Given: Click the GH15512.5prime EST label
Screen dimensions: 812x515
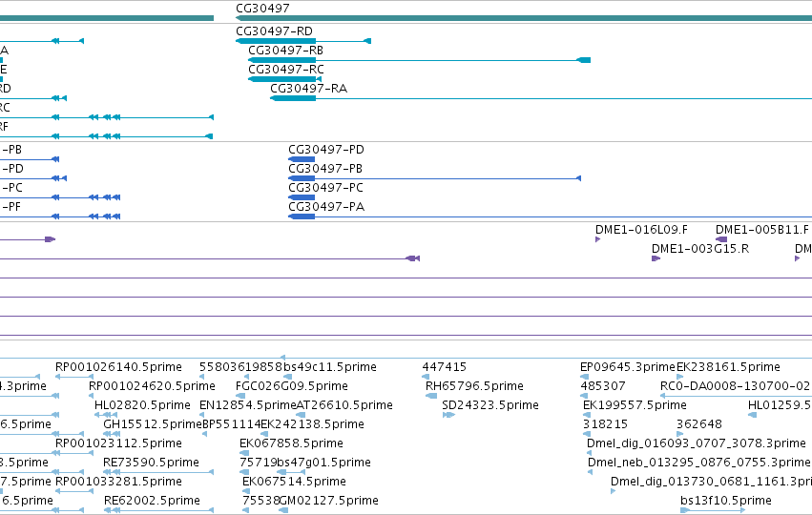Looking at the screenshot, I should click(153, 424).
